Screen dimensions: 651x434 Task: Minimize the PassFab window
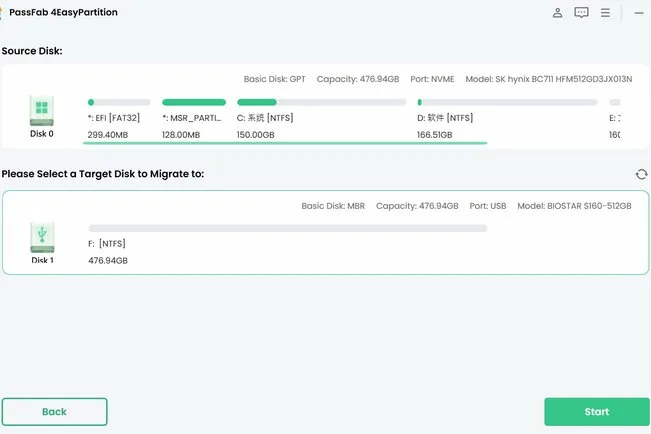tap(639, 13)
